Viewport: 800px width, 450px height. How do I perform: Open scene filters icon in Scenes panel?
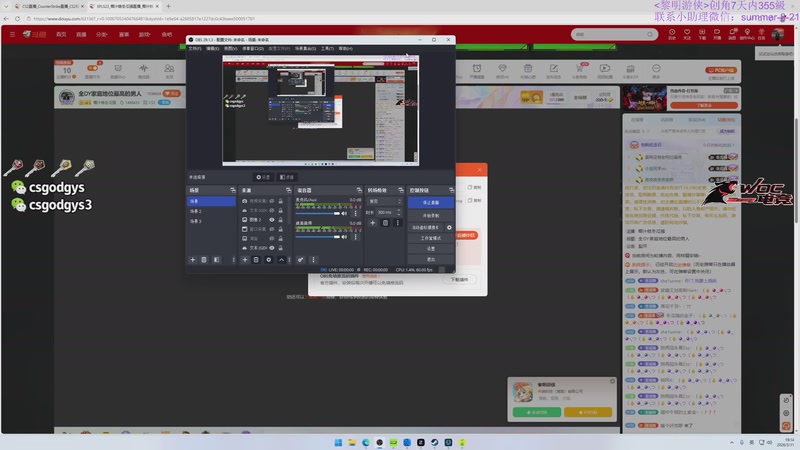pyautogui.click(x=216, y=260)
